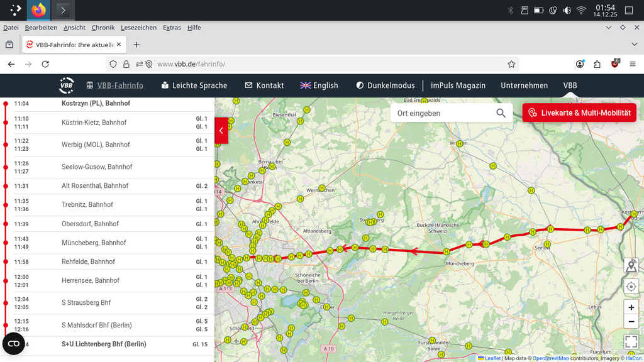
Task: Click the map search magnifier icon
Action: pyautogui.click(x=501, y=113)
